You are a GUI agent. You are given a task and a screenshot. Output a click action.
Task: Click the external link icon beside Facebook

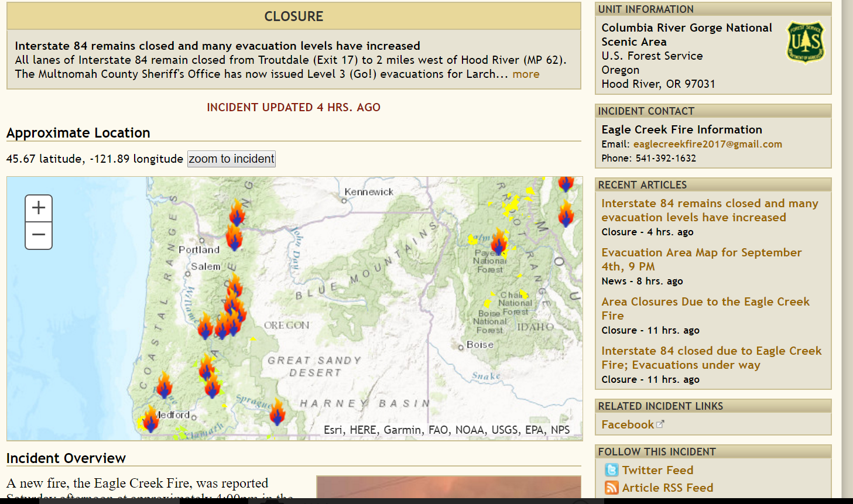point(660,424)
